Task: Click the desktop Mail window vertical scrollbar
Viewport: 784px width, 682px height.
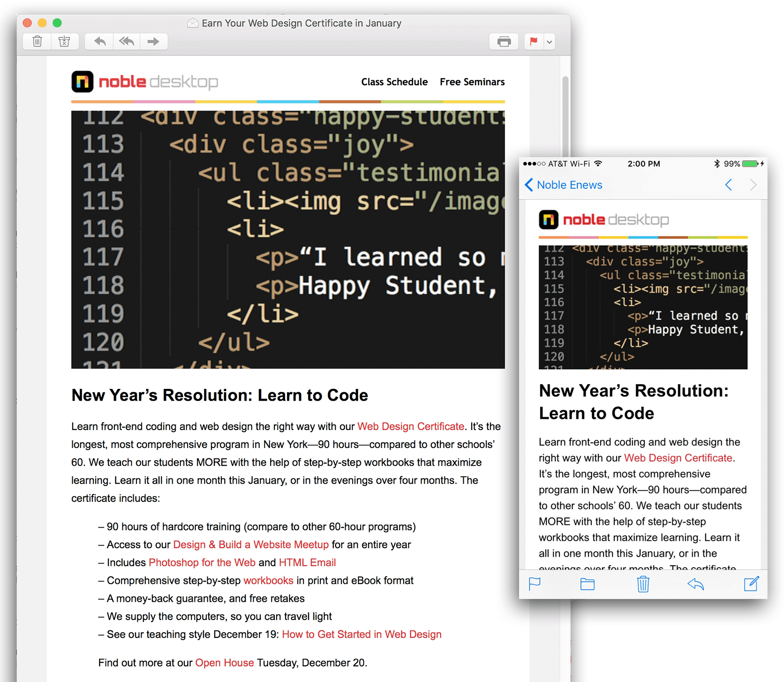Action: tap(565, 117)
